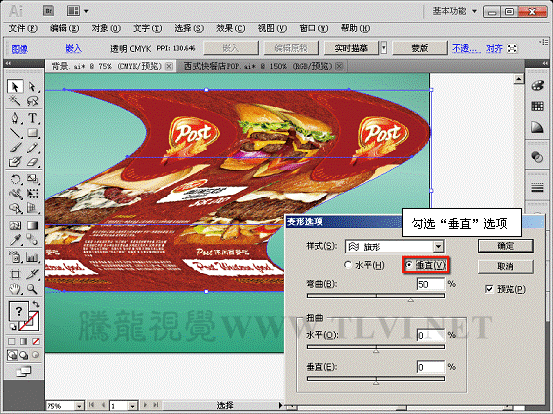Choose the Eyedropper tool

click(x=15, y=240)
